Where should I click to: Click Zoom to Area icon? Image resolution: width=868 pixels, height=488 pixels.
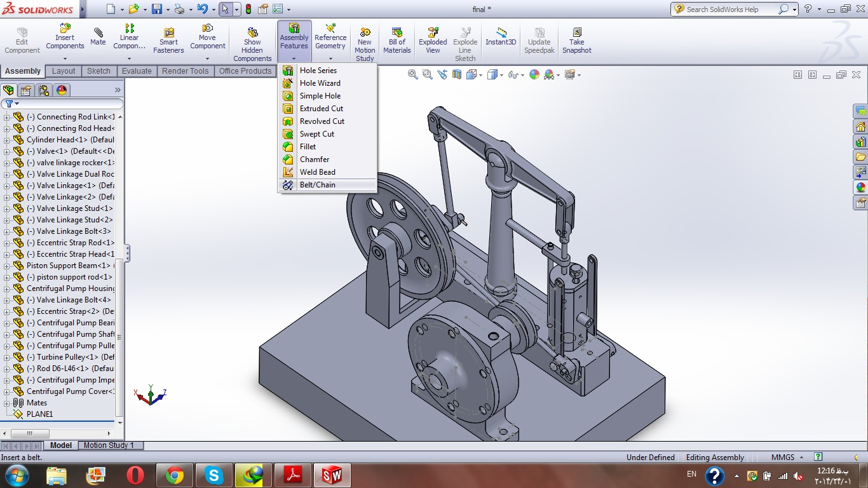pos(428,74)
